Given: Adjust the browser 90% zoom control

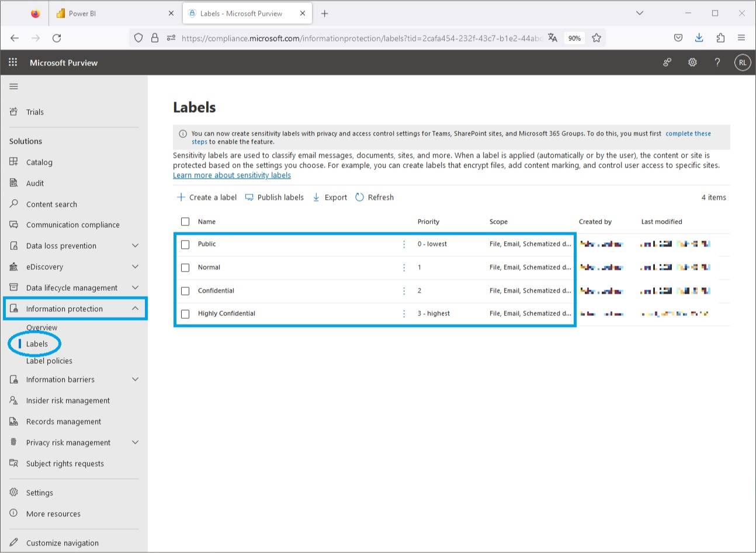Looking at the screenshot, I should click(574, 38).
